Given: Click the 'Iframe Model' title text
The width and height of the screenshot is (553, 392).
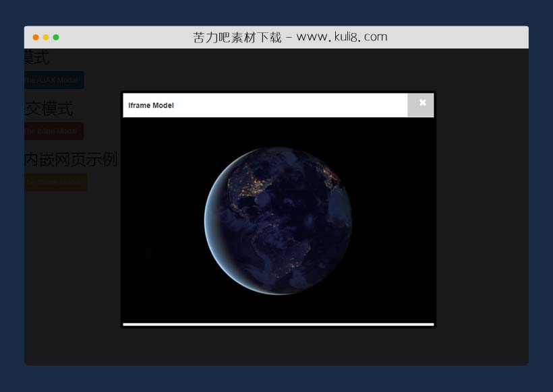Looking at the screenshot, I should [x=151, y=106].
